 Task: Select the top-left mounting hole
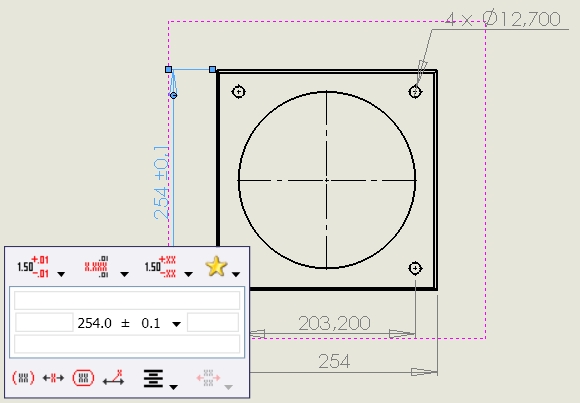point(239,91)
